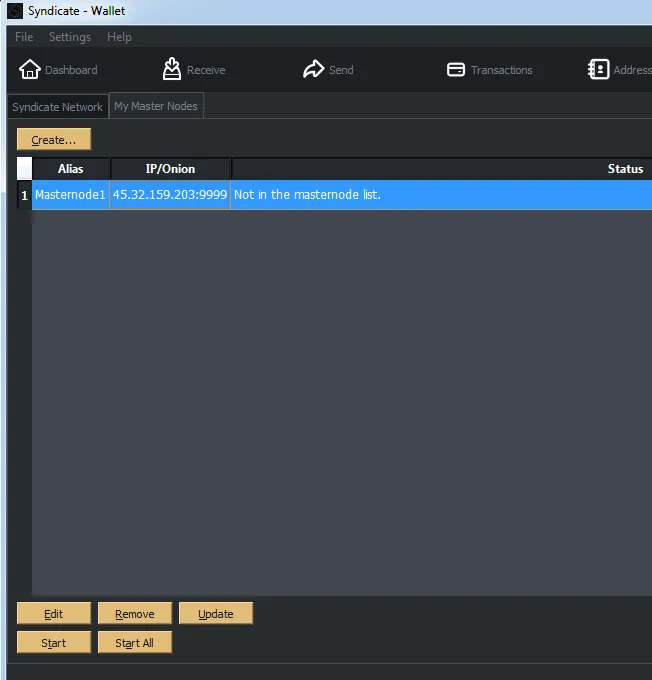The height and width of the screenshot is (680, 652).
Task: Click the Start button
Action: (x=54, y=642)
